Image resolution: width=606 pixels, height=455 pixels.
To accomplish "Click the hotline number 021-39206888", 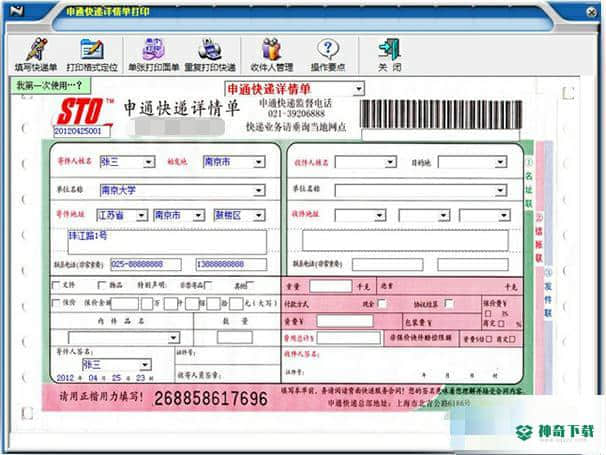I will 296,114.
